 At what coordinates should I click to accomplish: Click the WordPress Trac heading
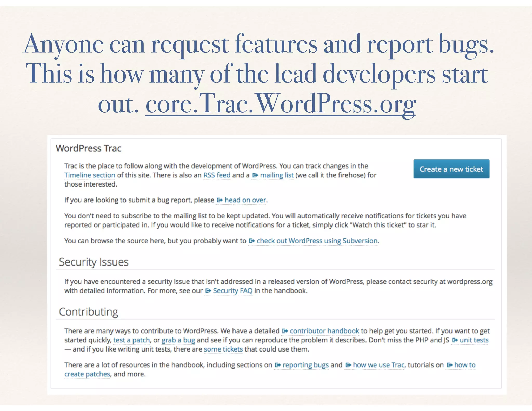tap(89, 148)
